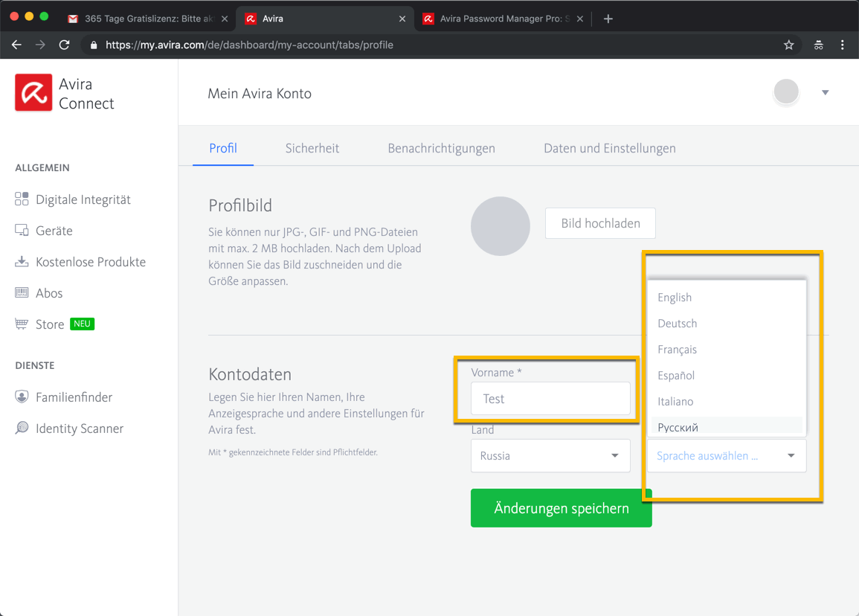Open the Land dropdown showing Russia
Screen dimensions: 859x616
[550, 455]
